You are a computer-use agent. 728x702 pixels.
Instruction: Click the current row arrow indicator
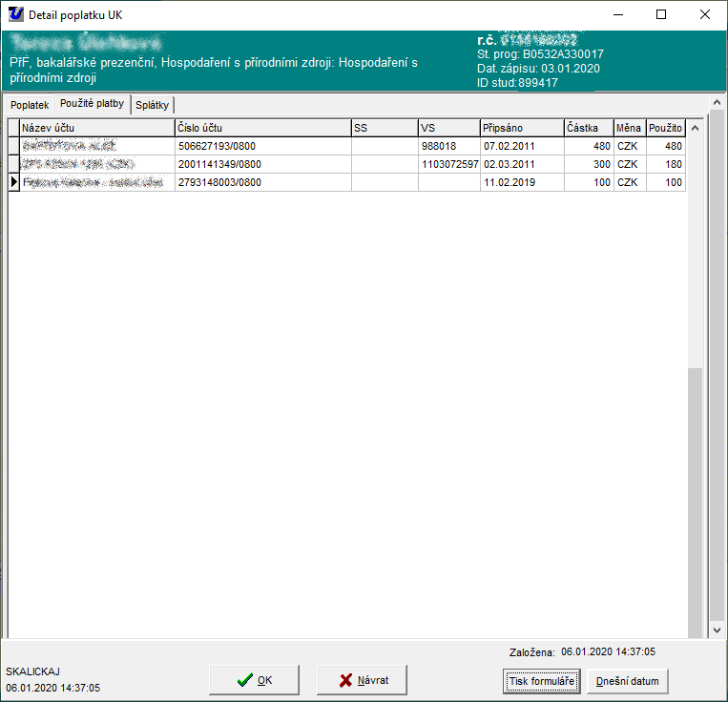tap(13, 182)
